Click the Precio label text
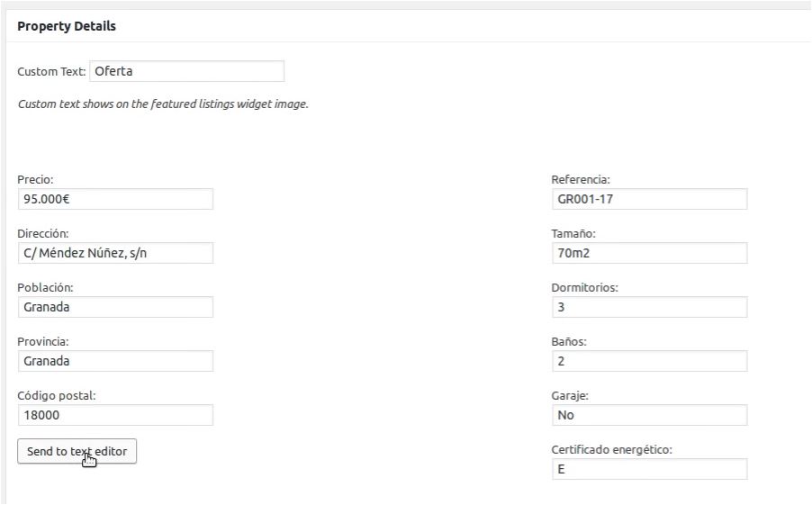 [35, 180]
